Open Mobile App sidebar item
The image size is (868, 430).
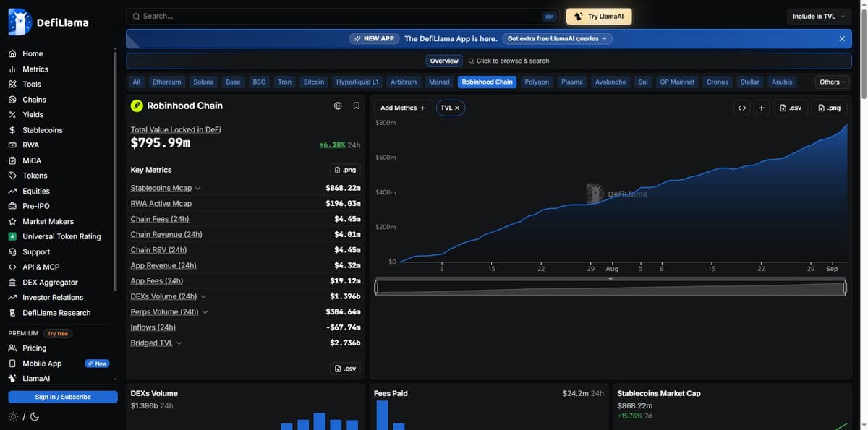pyautogui.click(x=42, y=364)
